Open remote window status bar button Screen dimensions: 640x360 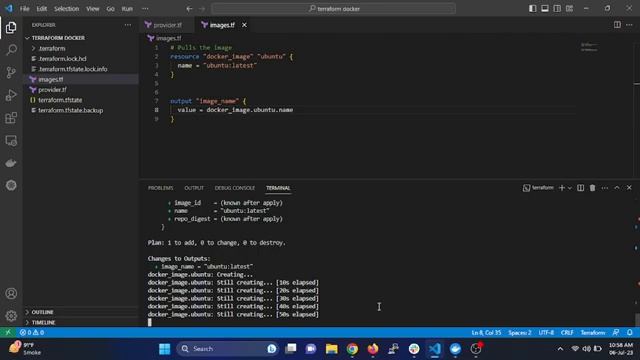tap(8, 332)
